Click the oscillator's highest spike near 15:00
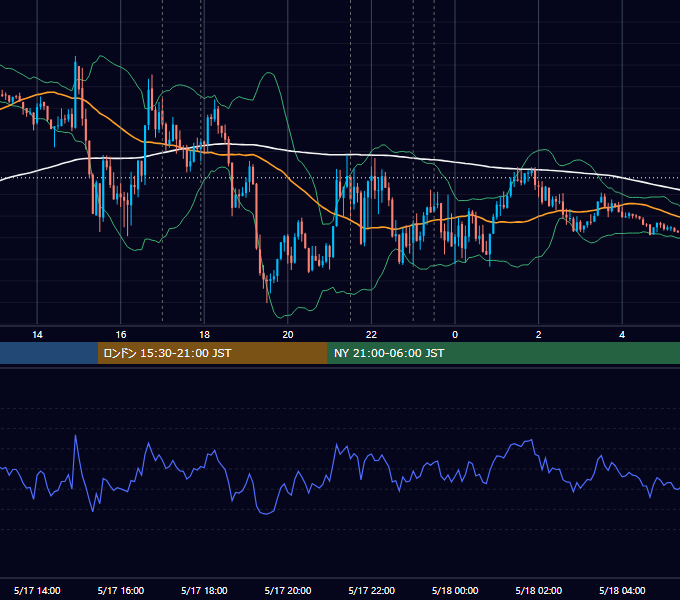Screen dimensions: 680x600 point(75,436)
